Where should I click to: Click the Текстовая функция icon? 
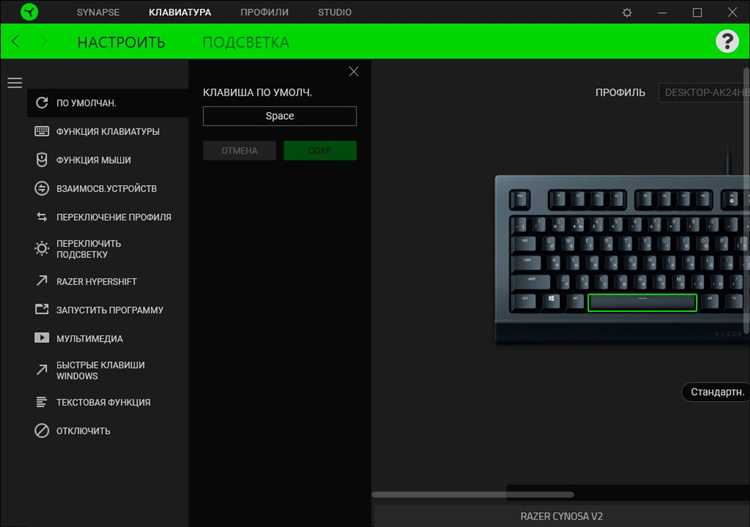pyautogui.click(x=42, y=402)
